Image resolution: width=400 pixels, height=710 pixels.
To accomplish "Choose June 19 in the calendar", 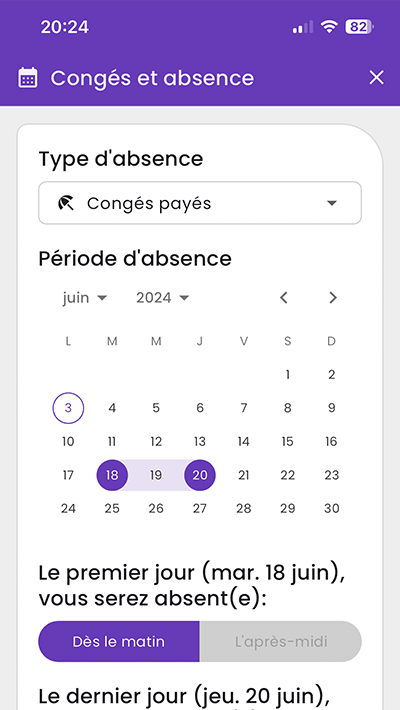I will click(156, 475).
